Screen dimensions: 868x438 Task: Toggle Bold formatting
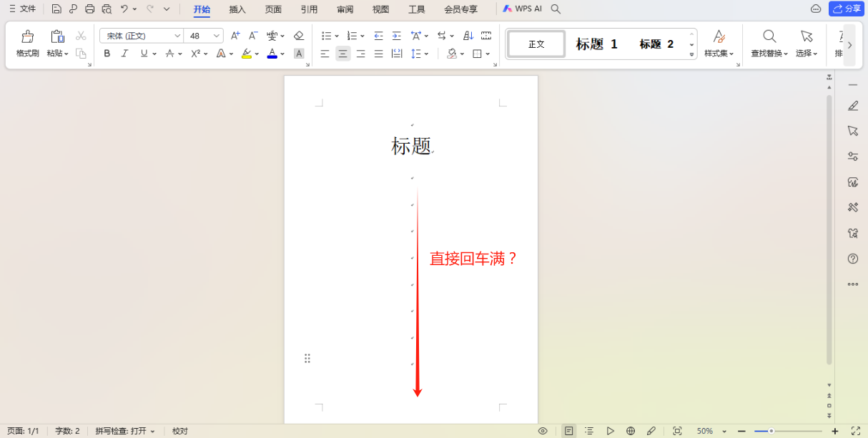click(x=107, y=54)
